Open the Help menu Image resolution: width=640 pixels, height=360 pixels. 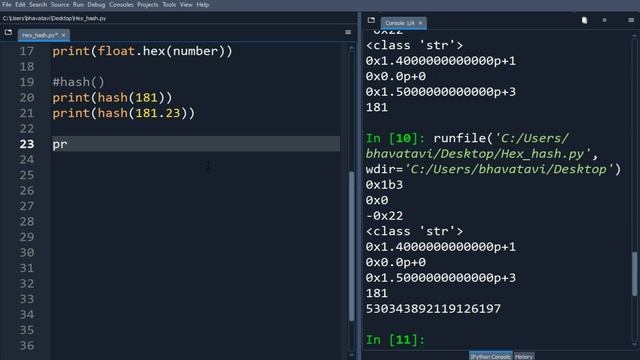pyautogui.click(x=203, y=4)
